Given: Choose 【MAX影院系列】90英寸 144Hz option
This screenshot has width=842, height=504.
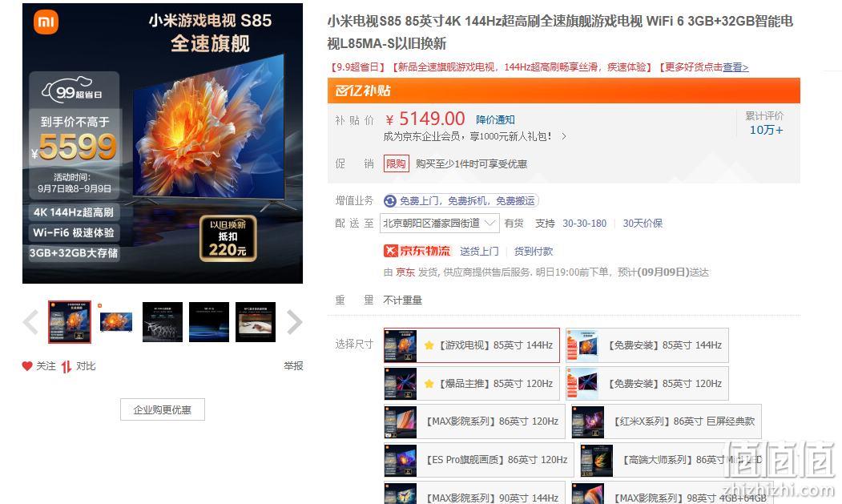Looking at the screenshot, I should [x=474, y=494].
